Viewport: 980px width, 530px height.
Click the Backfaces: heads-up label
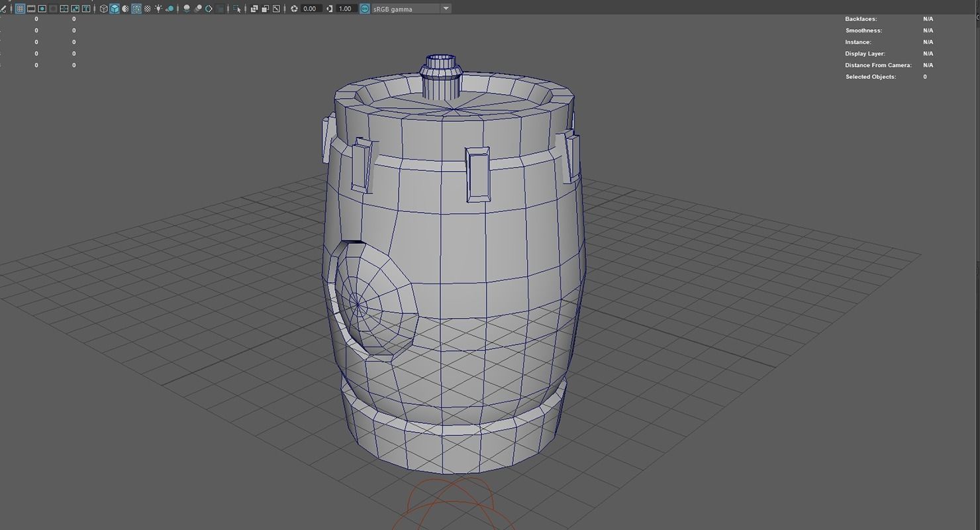tap(861, 19)
